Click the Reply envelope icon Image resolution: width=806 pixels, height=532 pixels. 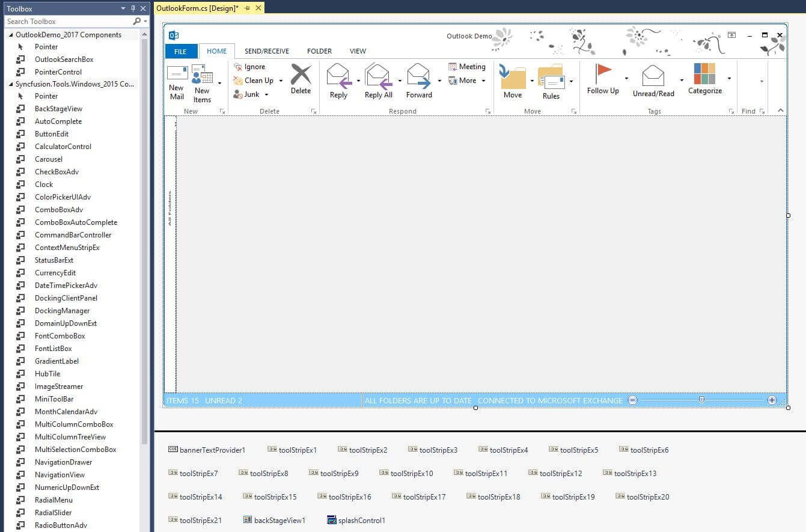coord(339,77)
